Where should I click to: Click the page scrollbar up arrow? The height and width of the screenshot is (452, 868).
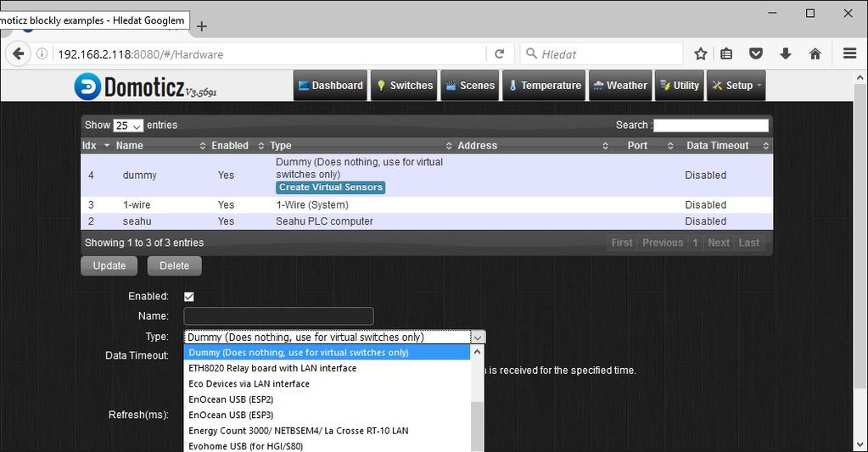tap(860, 78)
